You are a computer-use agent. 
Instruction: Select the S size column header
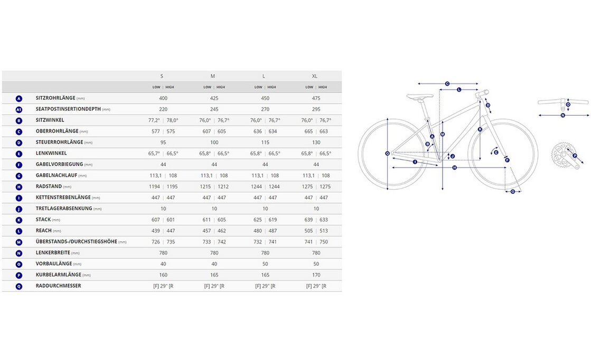[x=162, y=76]
